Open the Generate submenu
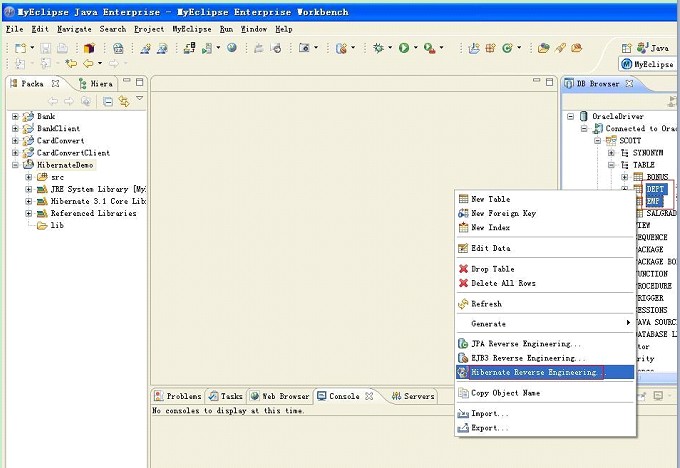The image size is (680, 468). pos(488,323)
